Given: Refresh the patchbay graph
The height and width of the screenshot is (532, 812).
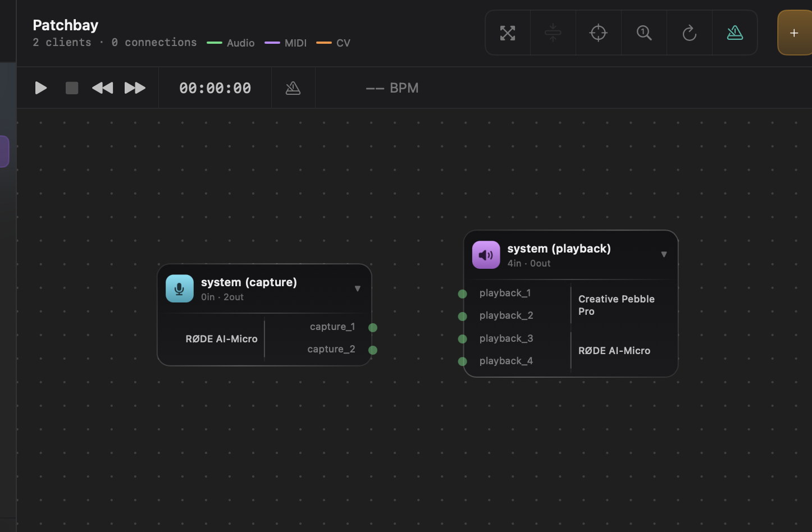Looking at the screenshot, I should pos(689,33).
